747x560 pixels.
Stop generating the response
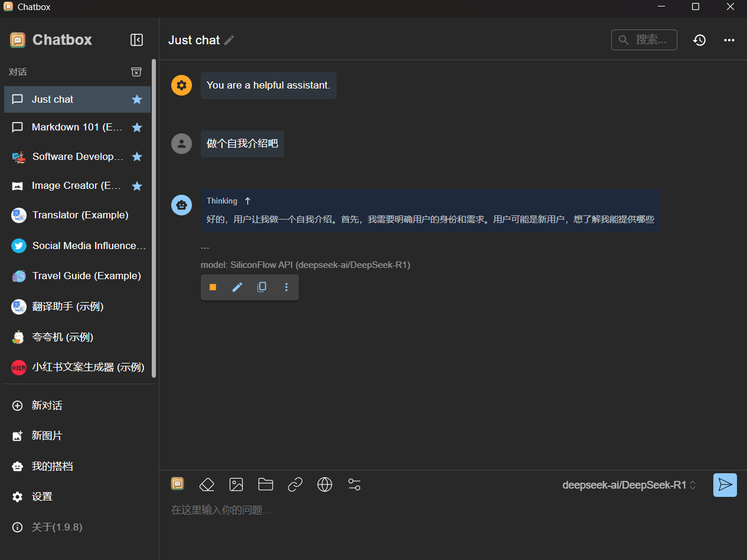(x=213, y=287)
